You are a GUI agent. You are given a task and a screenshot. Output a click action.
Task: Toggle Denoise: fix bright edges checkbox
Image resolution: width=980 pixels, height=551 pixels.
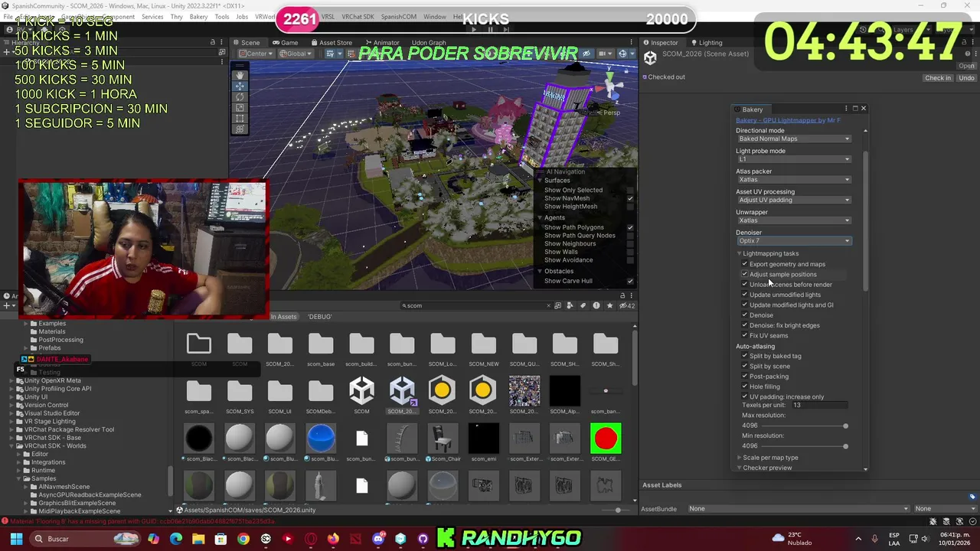point(744,325)
